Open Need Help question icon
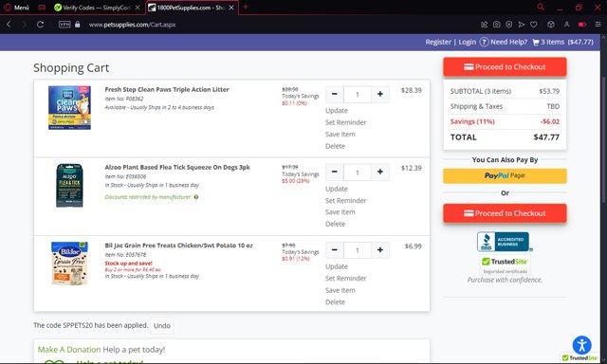This screenshot has height=364, width=607. (484, 42)
